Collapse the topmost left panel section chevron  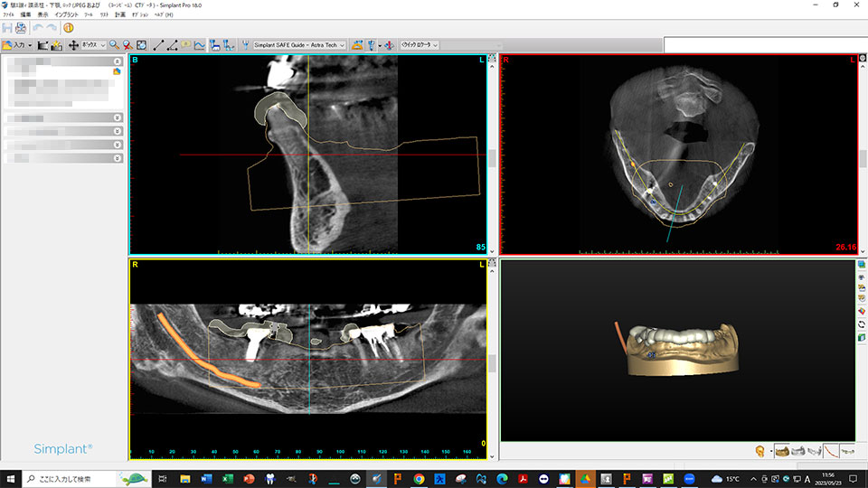118,61
